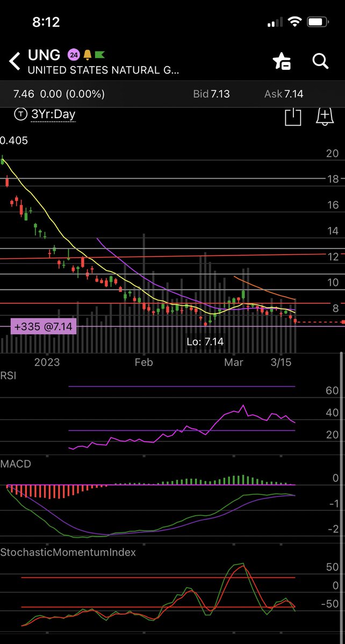345x644 pixels.
Task: Tap the last price 7.46
Action: (x=23, y=94)
